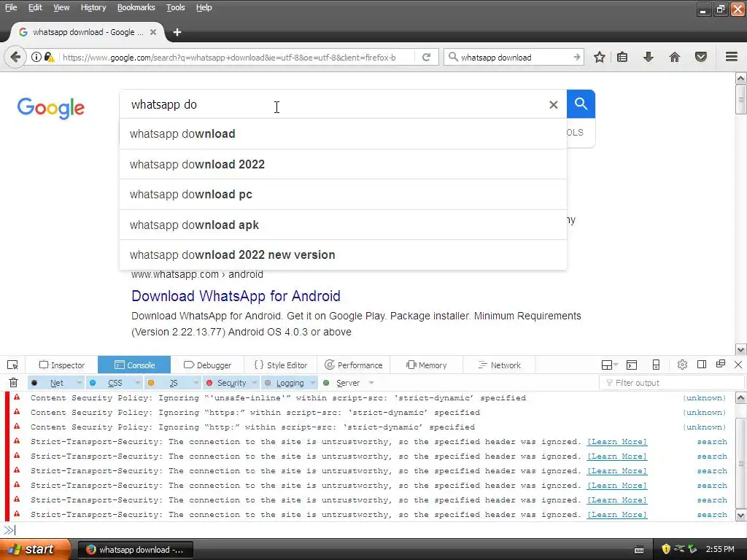Switch to the Style Editor tab

click(281, 365)
